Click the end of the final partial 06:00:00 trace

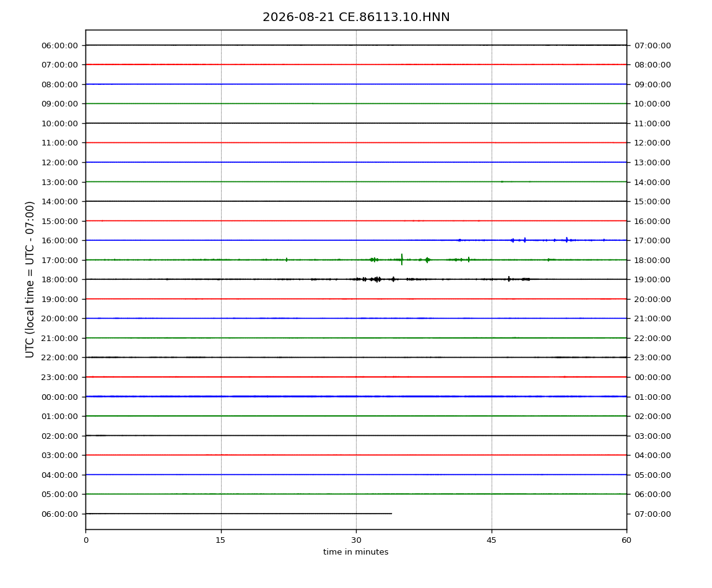click(x=391, y=514)
